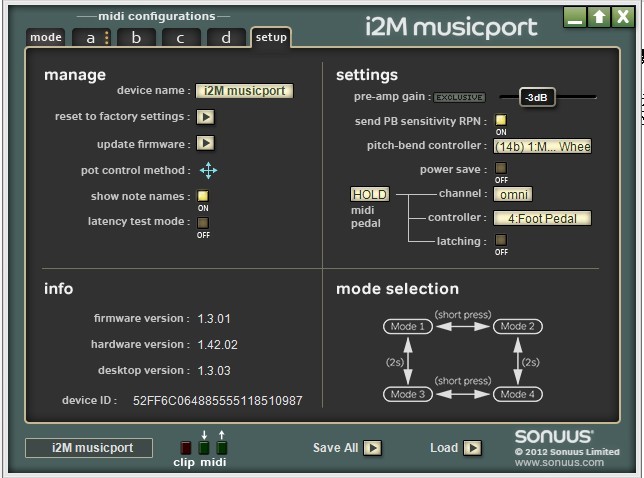Click the red clip indicator LED

(x=186, y=448)
